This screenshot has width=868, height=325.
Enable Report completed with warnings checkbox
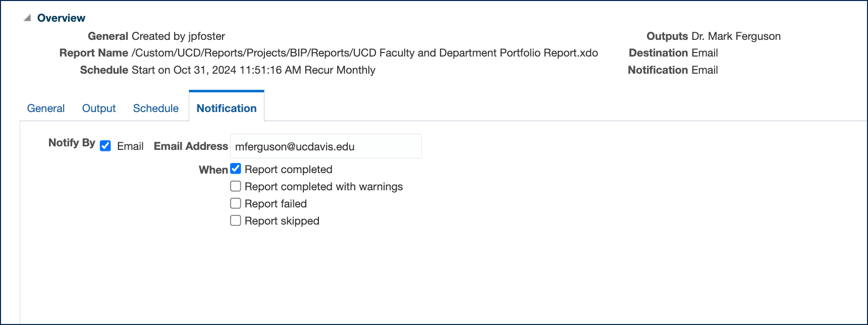(236, 186)
